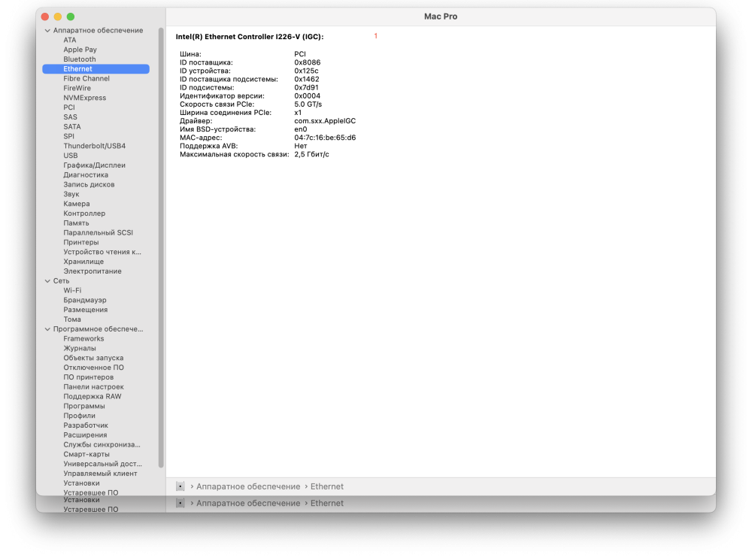Image resolution: width=752 pixels, height=560 pixels.
Task: Select Звук in the sidebar
Action: click(x=71, y=194)
